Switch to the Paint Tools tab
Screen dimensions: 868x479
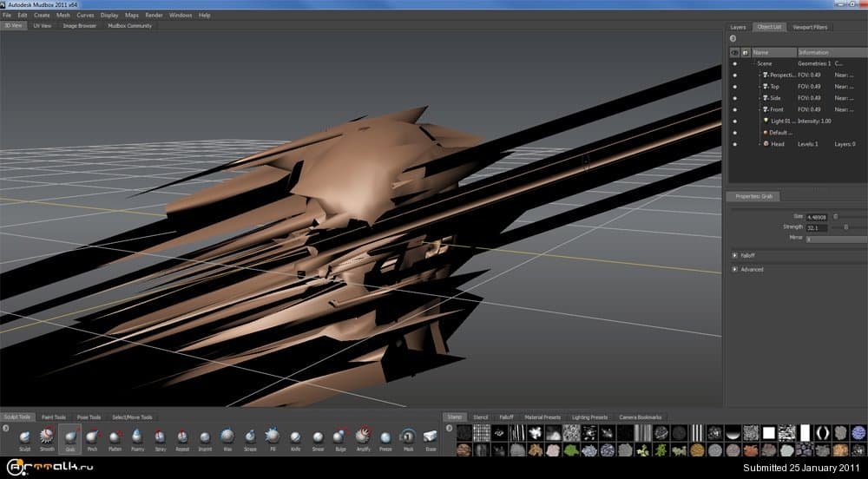point(54,417)
